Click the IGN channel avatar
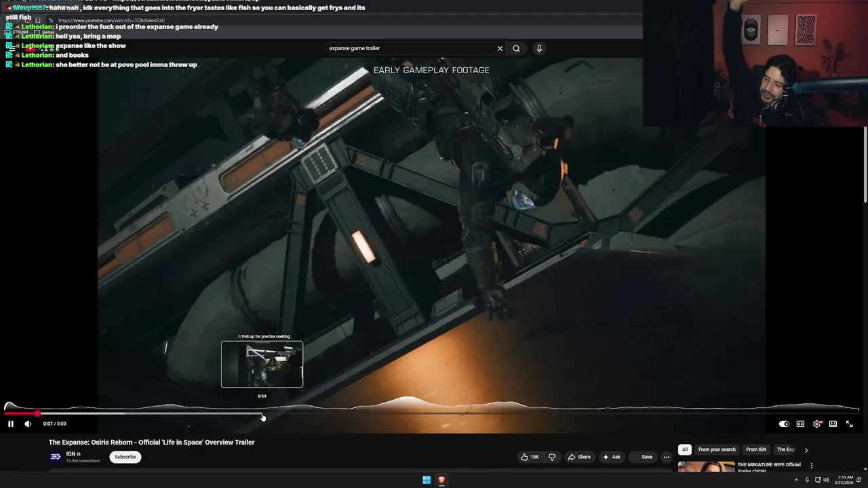The height and width of the screenshot is (488, 868). (x=56, y=457)
